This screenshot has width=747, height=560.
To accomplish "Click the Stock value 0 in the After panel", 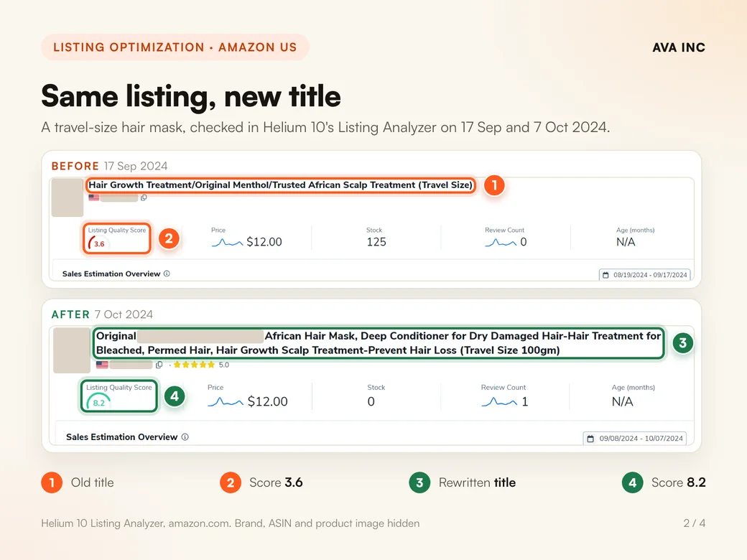I will click(371, 401).
